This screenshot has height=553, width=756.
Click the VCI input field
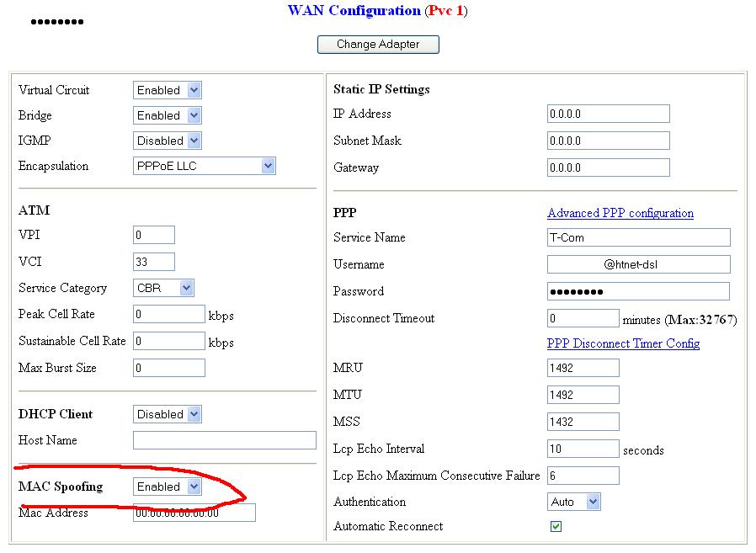pyautogui.click(x=154, y=262)
